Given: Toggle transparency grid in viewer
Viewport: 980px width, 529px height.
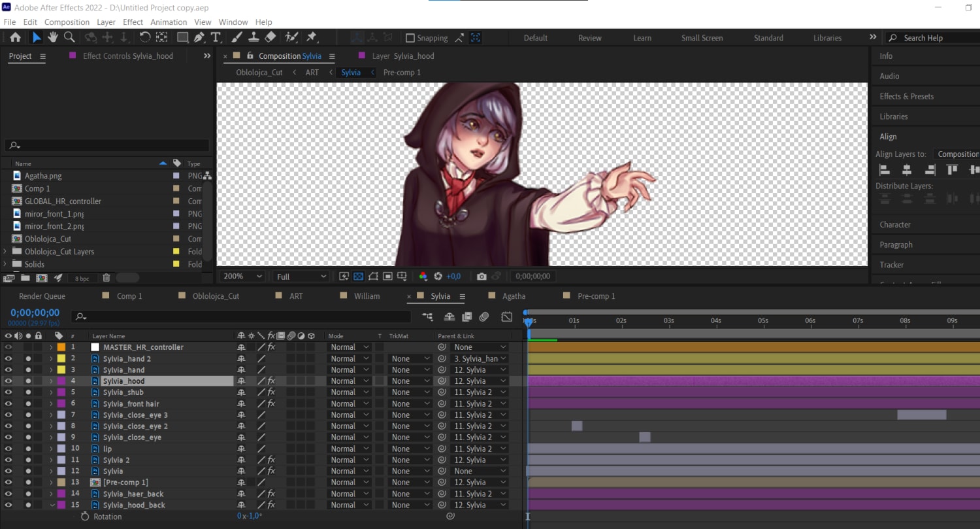Looking at the screenshot, I should click(x=358, y=277).
